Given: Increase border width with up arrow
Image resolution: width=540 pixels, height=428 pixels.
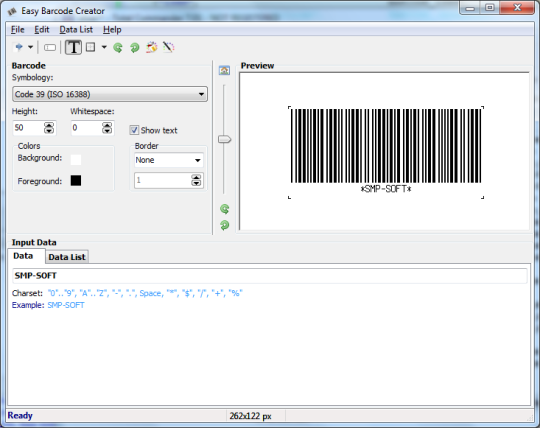Looking at the screenshot, I should click(x=196, y=177).
